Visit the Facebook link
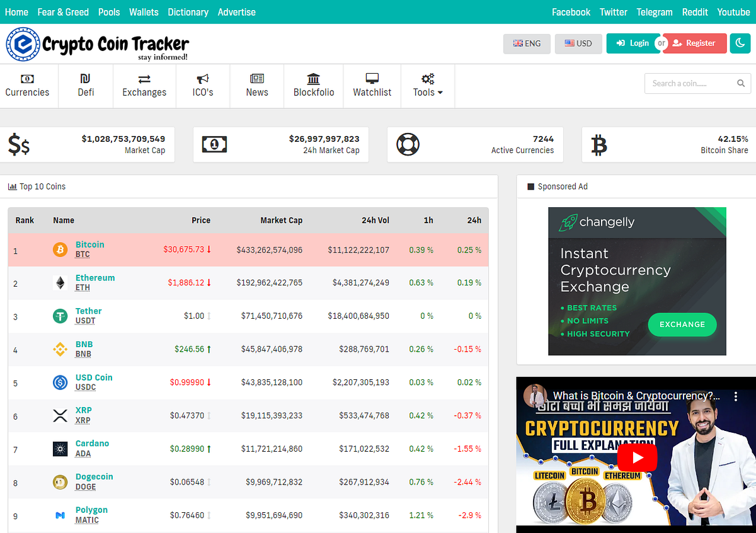 point(571,12)
